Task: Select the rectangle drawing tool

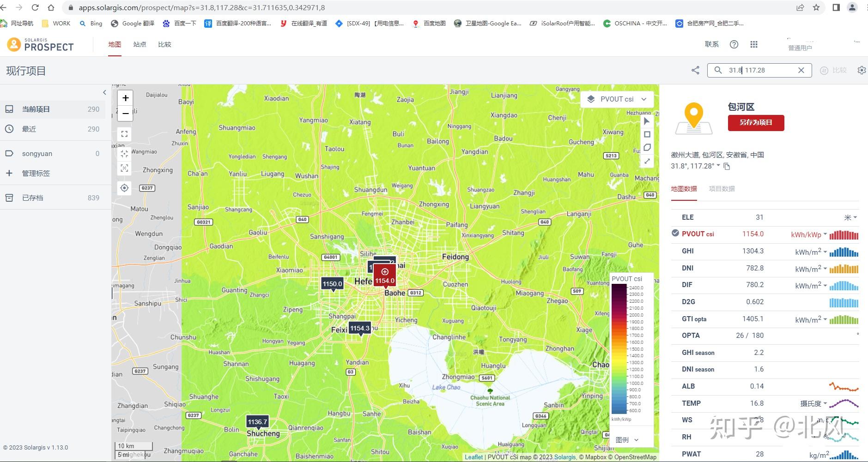Action: [x=647, y=134]
